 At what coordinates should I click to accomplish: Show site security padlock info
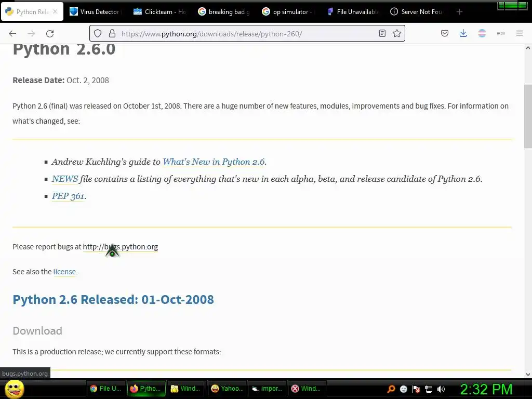(x=112, y=33)
